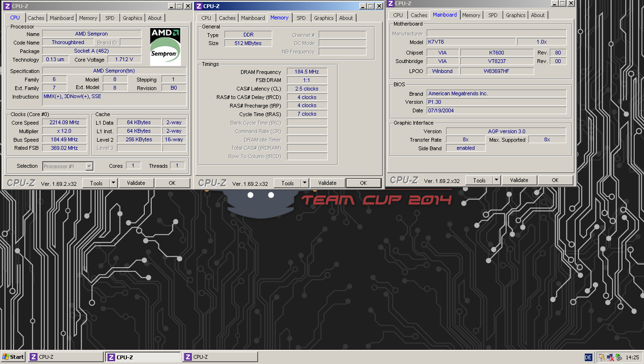Viewport: 644px width, 364px height.
Task: Open the Start menu
Action: coord(13,357)
